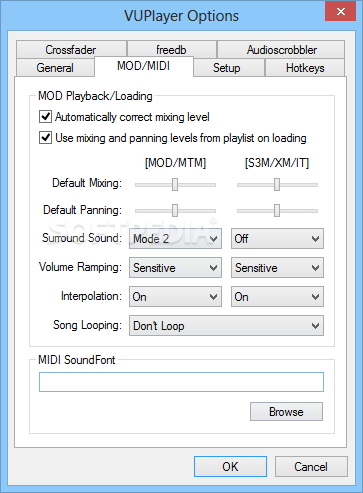Confirm options with OK button

click(x=230, y=467)
